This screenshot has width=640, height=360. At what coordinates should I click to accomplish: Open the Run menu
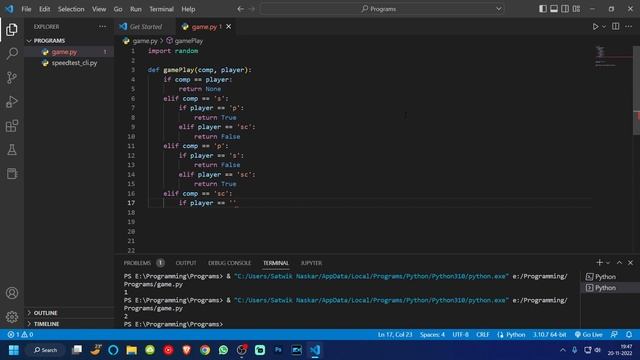coord(136,9)
